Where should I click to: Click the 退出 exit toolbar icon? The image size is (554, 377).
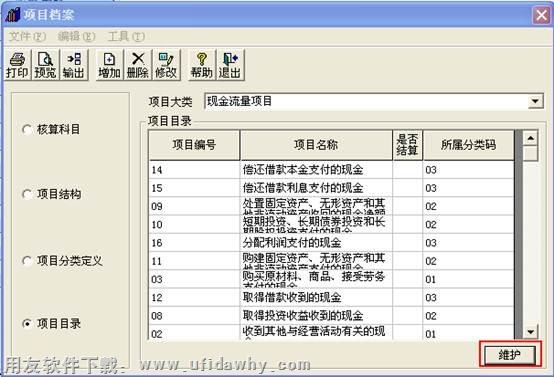pos(230,65)
